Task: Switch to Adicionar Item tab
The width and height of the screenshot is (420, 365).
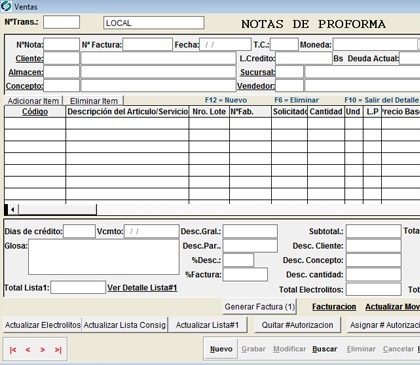Action: (33, 101)
